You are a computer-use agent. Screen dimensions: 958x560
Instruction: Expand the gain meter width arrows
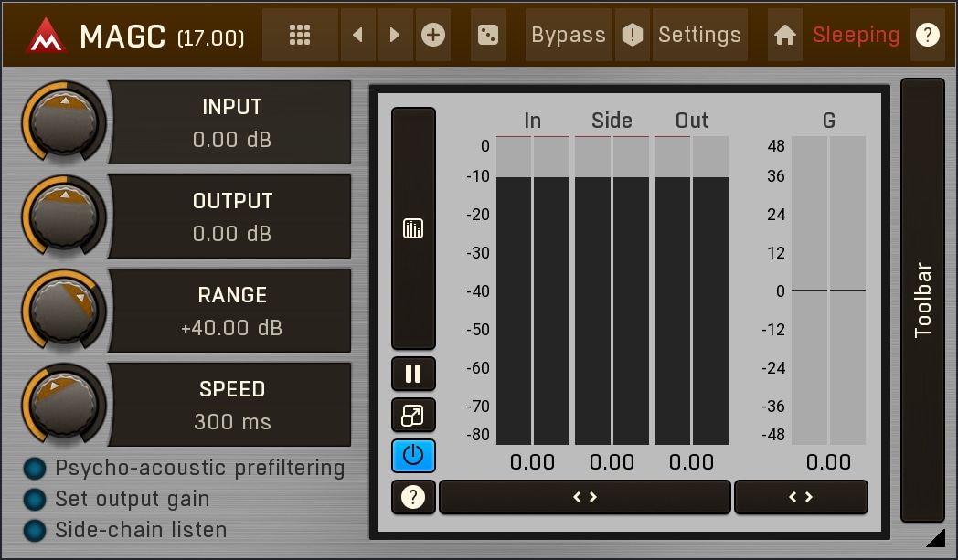point(801,497)
